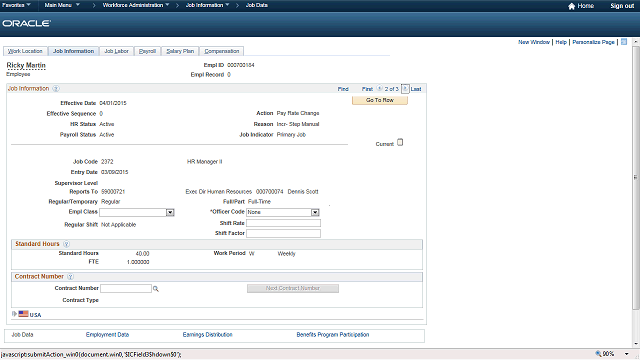This screenshot has width=640, height=360.
Task: Show previous row arrow icon
Action: coord(379,89)
